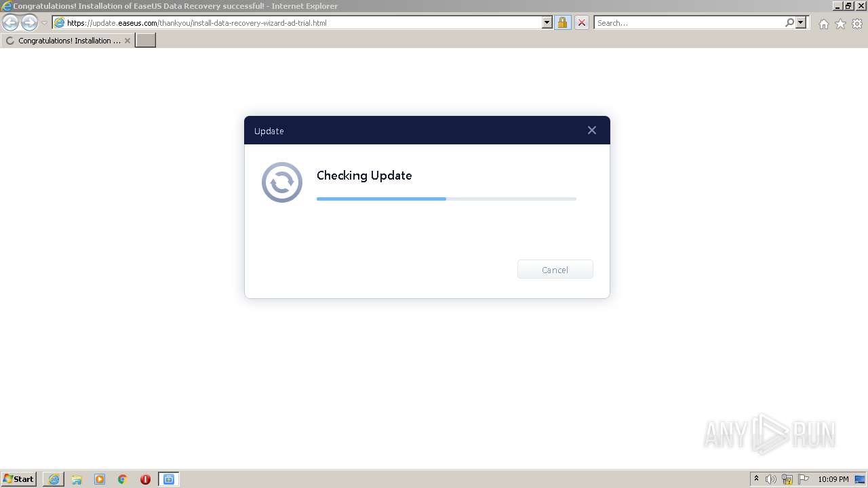Screen dimensions: 868x488
Task: Click the Checking Update heading text
Action: click(364, 176)
